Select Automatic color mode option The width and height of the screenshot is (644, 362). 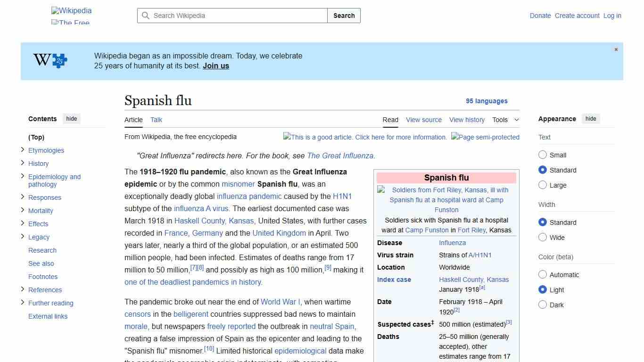pyautogui.click(x=543, y=274)
